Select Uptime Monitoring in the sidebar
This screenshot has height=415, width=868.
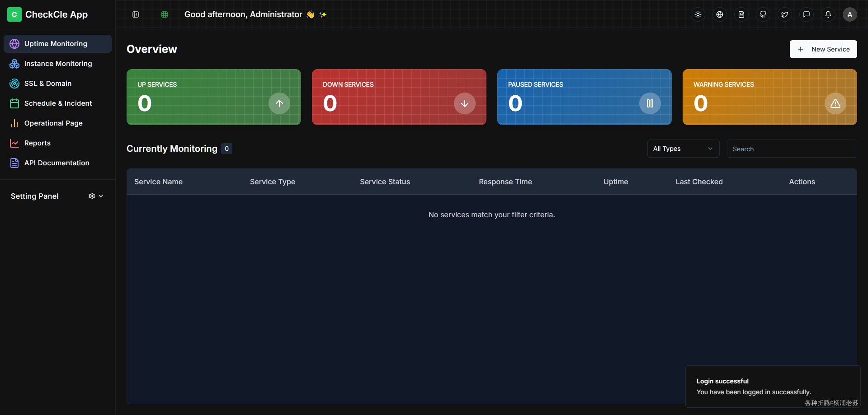57,44
